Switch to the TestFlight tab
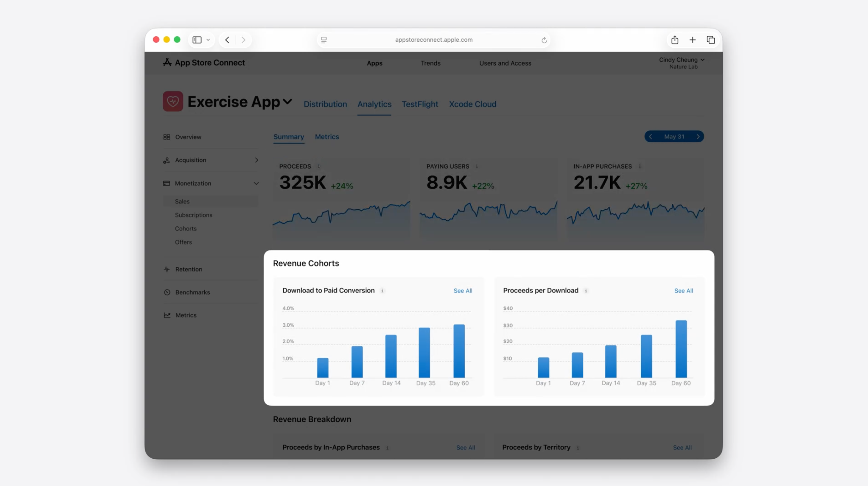This screenshot has height=486, width=868. tap(420, 104)
